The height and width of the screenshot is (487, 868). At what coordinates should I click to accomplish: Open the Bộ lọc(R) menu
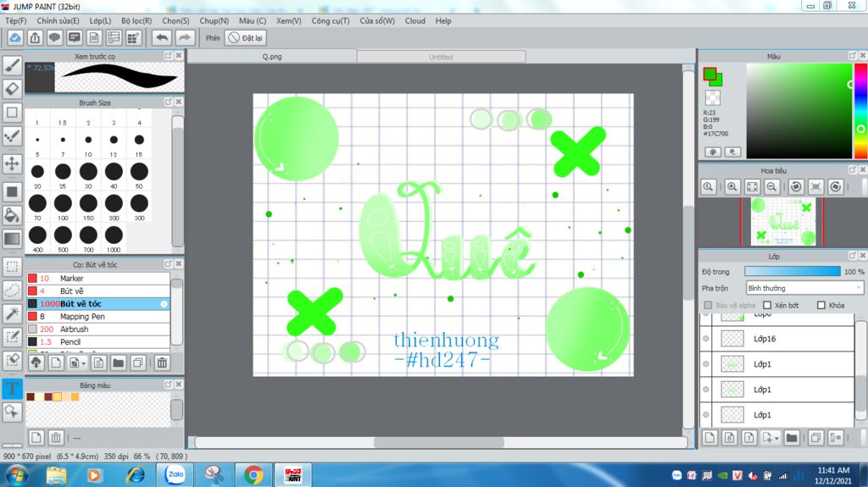(136, 20)
